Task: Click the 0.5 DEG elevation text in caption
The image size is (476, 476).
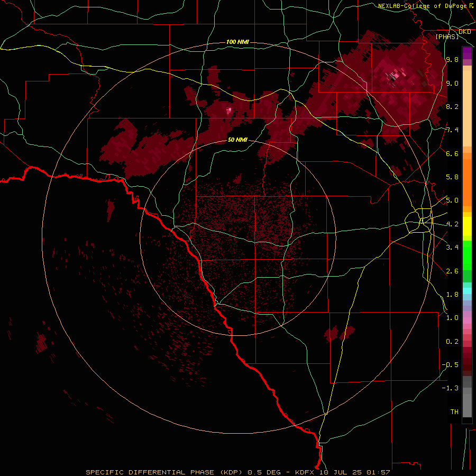Action: click(x=264, y=472)
